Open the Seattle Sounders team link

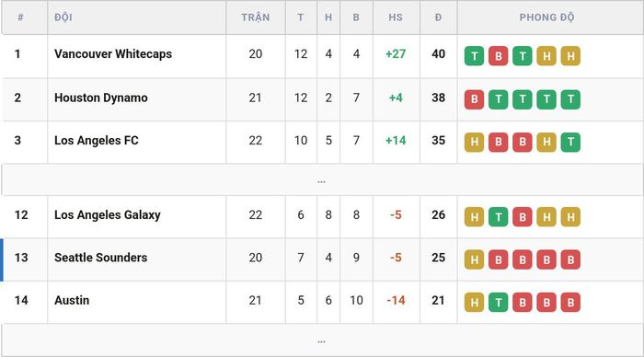coord(100,258)
